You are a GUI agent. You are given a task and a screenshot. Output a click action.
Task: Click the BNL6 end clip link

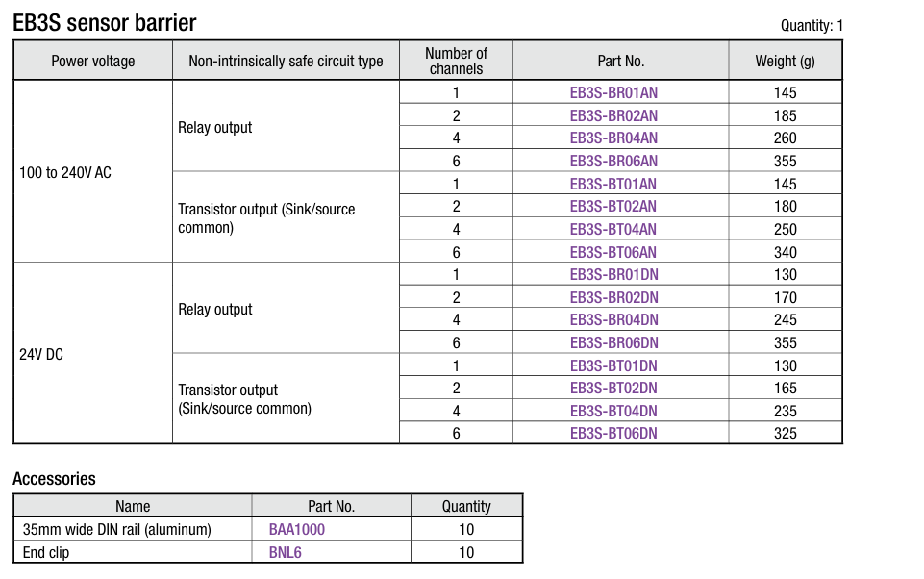pyautogui.click(x=286, y=552)
